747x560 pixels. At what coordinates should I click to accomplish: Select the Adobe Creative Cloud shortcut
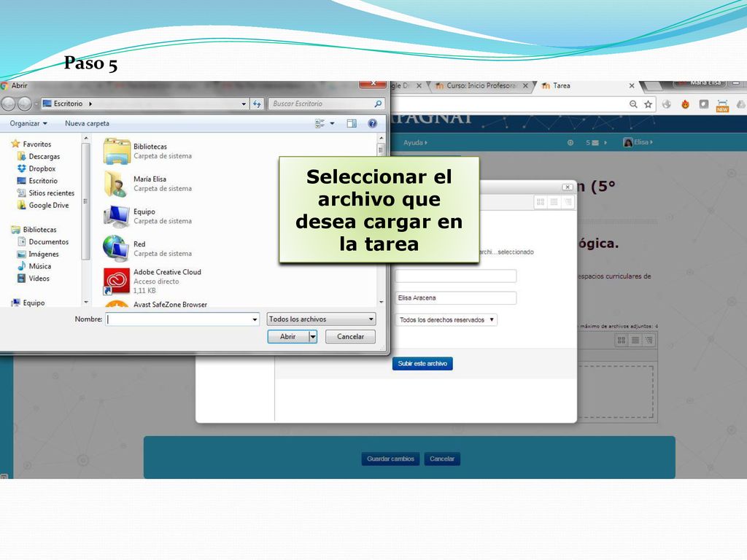[152, 281]
